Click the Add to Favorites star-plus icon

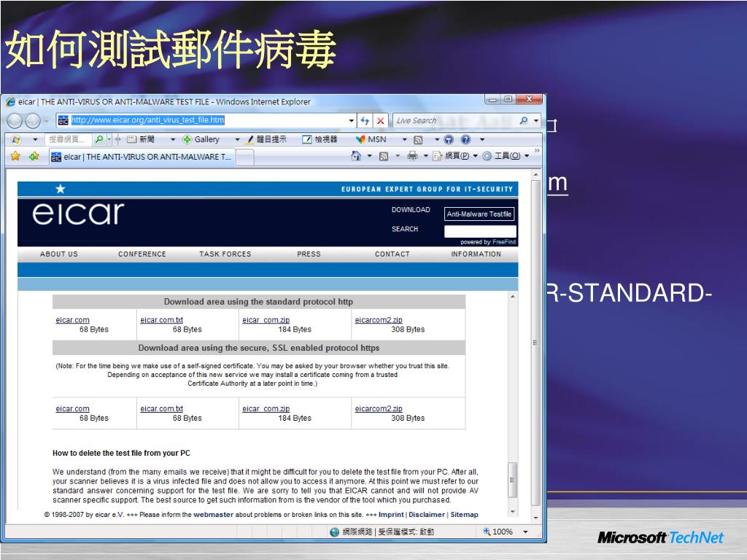(x=34, y=156)
